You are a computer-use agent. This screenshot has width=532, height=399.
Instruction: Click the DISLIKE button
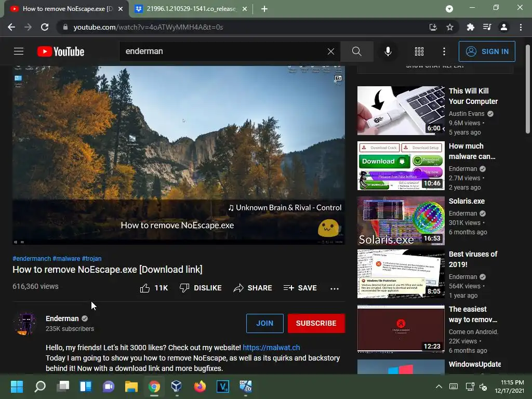pyautogui.click(x=201, y=288)
